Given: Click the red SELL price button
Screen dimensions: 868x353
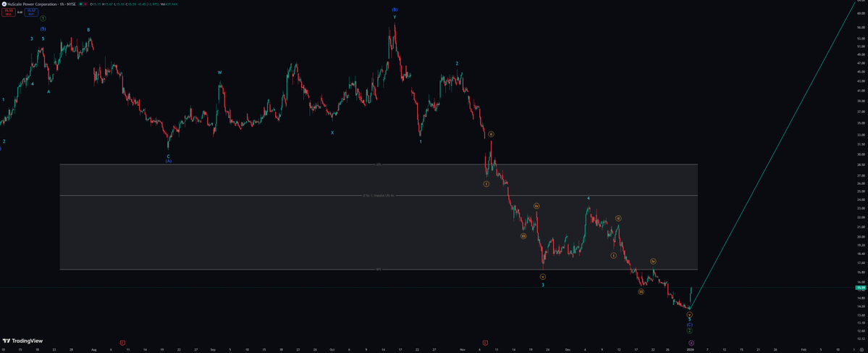Looking at the screenshot, I should tap(7, 12).
